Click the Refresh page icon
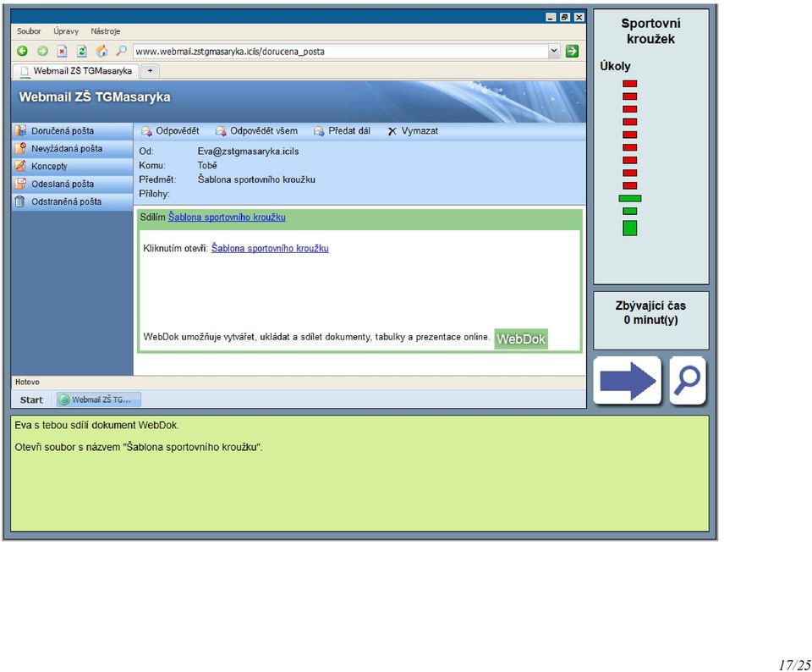The image size is (812, 672). pyautogui.click(x=82, y=51)
